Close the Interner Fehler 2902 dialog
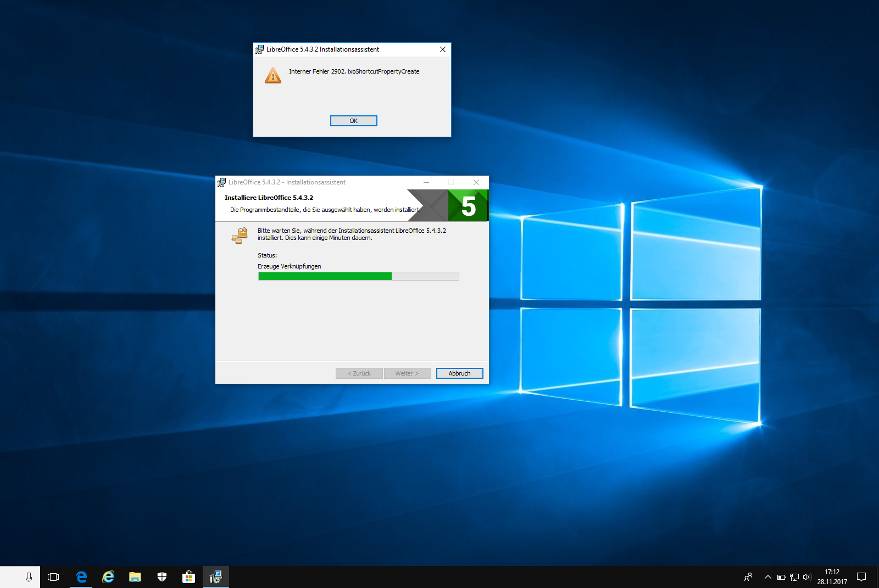This screenshot has height=588, width=879. pyautogui.click(x=443, y=49)
